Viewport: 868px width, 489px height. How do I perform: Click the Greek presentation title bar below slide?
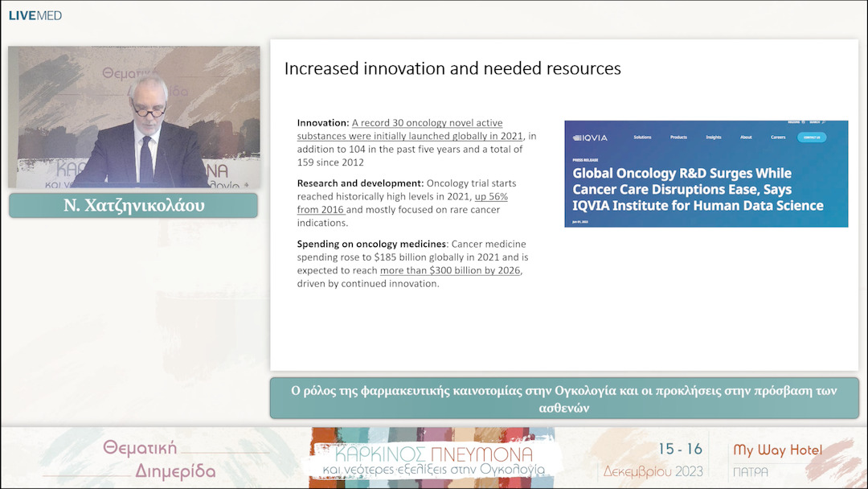(563, 399)
